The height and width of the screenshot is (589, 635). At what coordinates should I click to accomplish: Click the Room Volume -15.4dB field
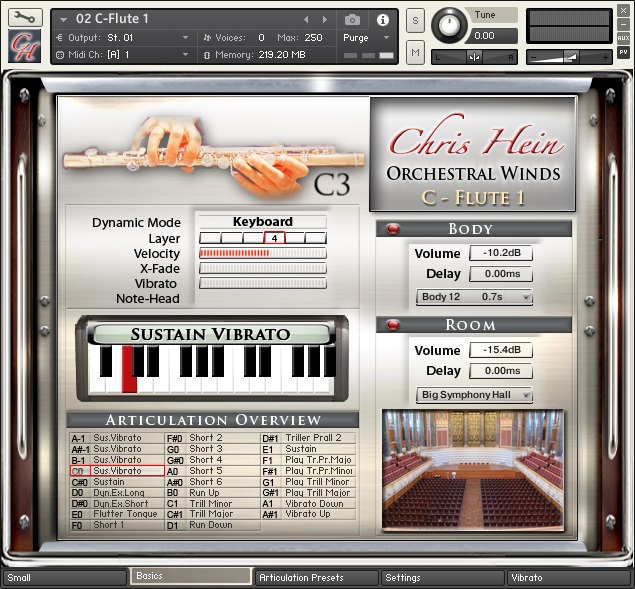(x=501, y=350)
